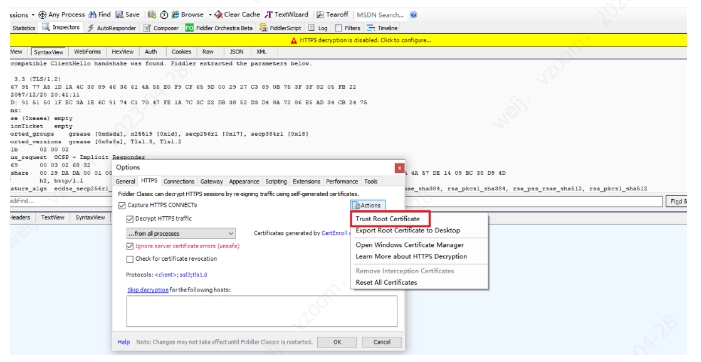
Task: Open the Composer tab
Action: (161, 28)
